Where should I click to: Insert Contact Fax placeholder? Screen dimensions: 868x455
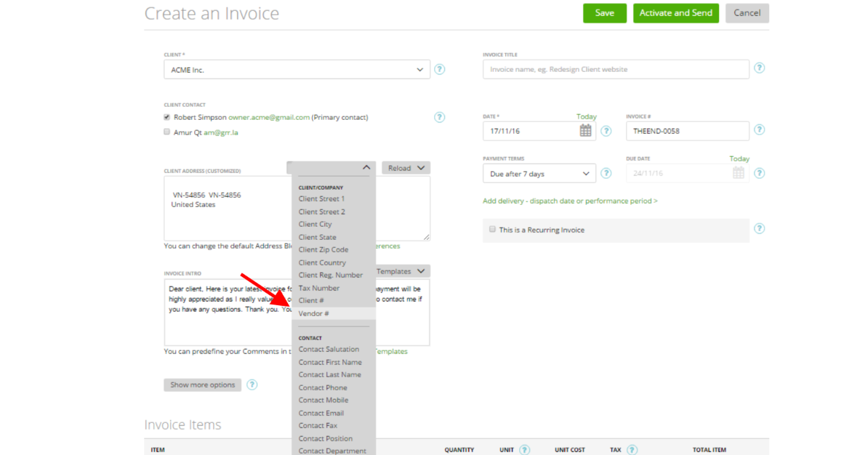click(x=318, y=426)
